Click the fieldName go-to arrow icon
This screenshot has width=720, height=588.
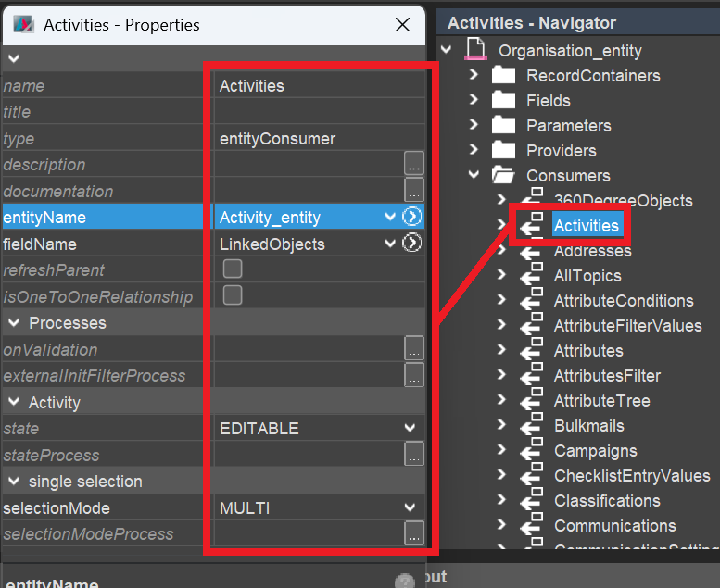click(412, 244)
